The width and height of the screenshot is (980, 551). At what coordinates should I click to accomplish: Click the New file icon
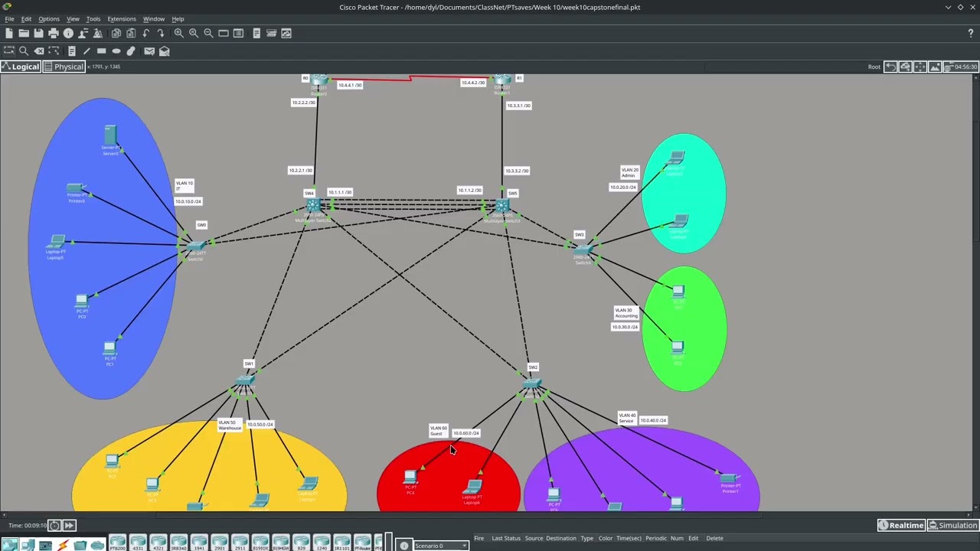pos(9,33)
